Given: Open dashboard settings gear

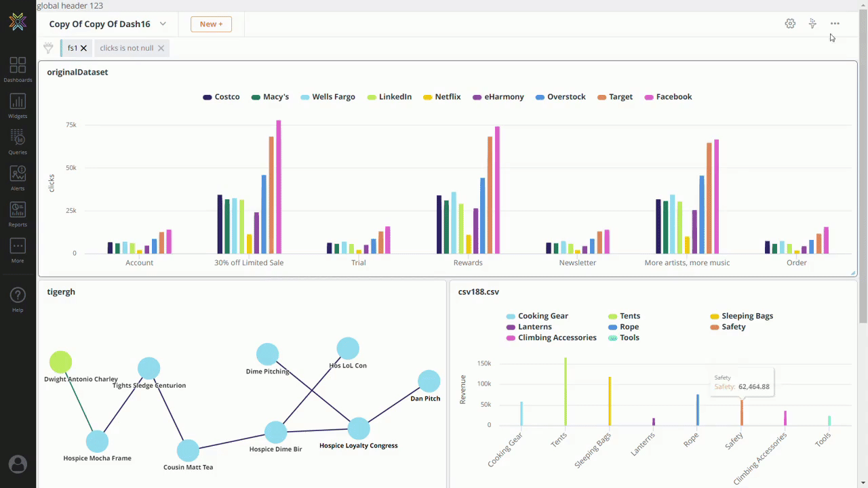Looking at the screenshot, I should click(790, 24).
